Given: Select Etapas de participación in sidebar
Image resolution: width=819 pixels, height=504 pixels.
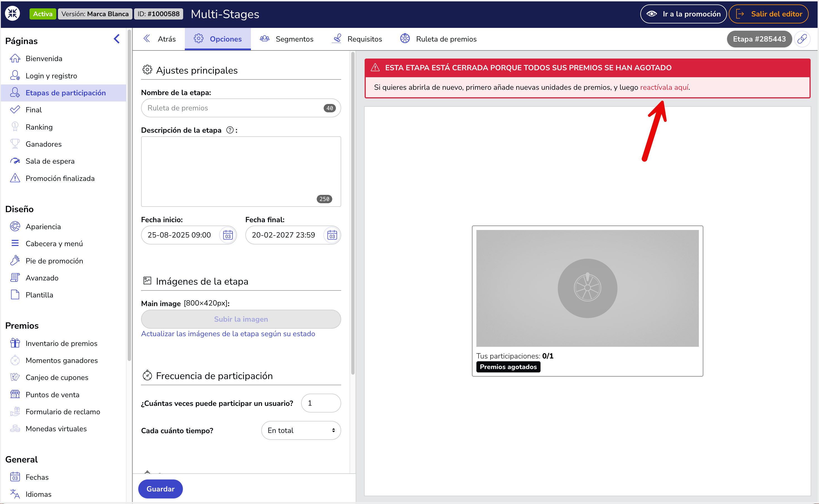Looking at the screenshot, I should pos(63,93).
